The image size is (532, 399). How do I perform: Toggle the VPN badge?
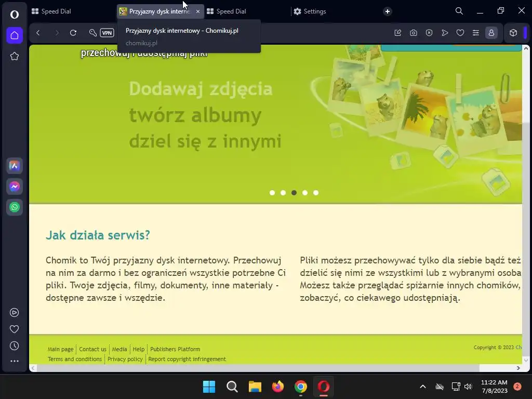[107, 33]
